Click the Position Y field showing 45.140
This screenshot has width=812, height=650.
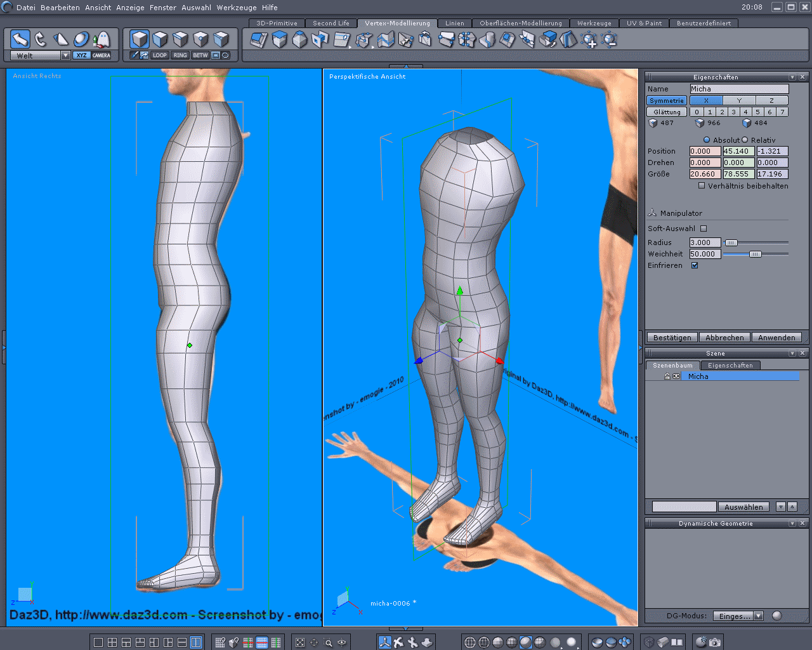tap(738, 151)
